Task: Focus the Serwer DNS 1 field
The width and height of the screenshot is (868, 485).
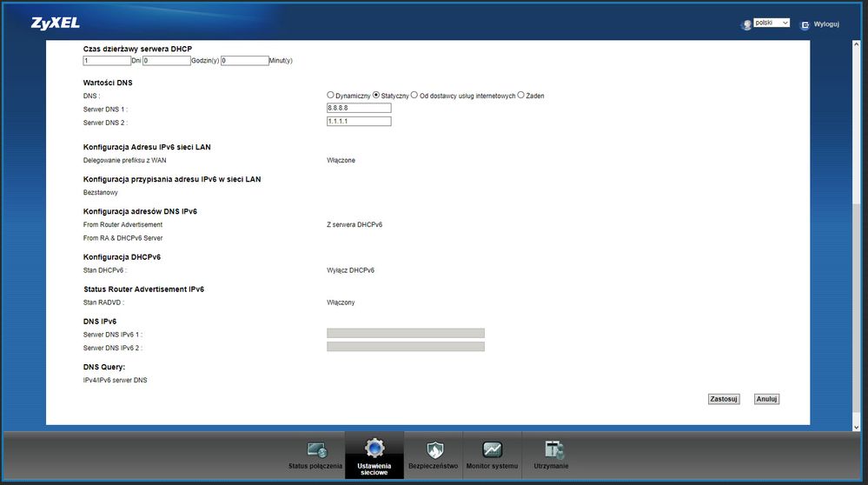Action: point(358,108)
